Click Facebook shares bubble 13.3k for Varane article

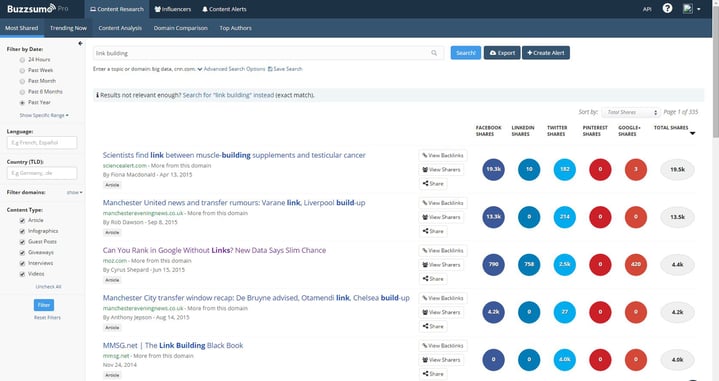(493, 217)
